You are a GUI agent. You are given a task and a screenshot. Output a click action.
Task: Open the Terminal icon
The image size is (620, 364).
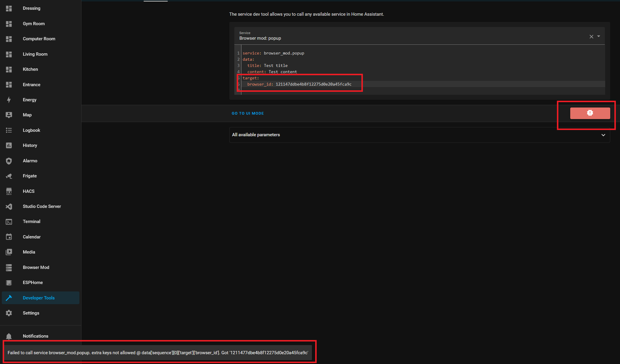pos(9,222)
